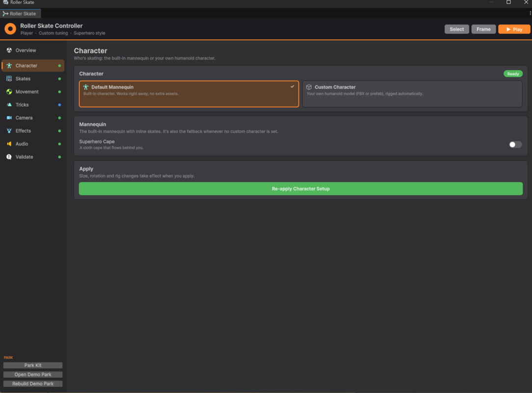The height and width of the screenshot is (393, 532).
Task: Click the "Superhero Cape" label text
Action: (x=97, y=141)
